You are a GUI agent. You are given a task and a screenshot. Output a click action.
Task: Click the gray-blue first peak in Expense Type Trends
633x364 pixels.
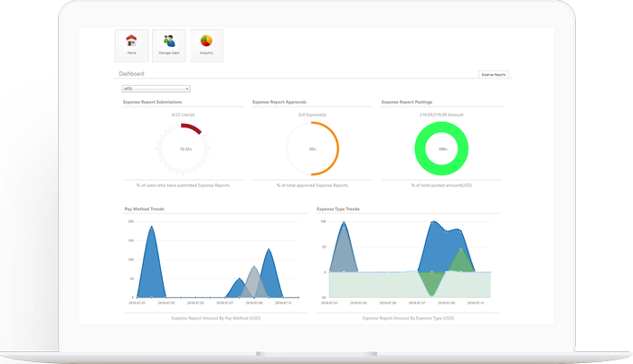pyautogui.click(x=344, y=247)
